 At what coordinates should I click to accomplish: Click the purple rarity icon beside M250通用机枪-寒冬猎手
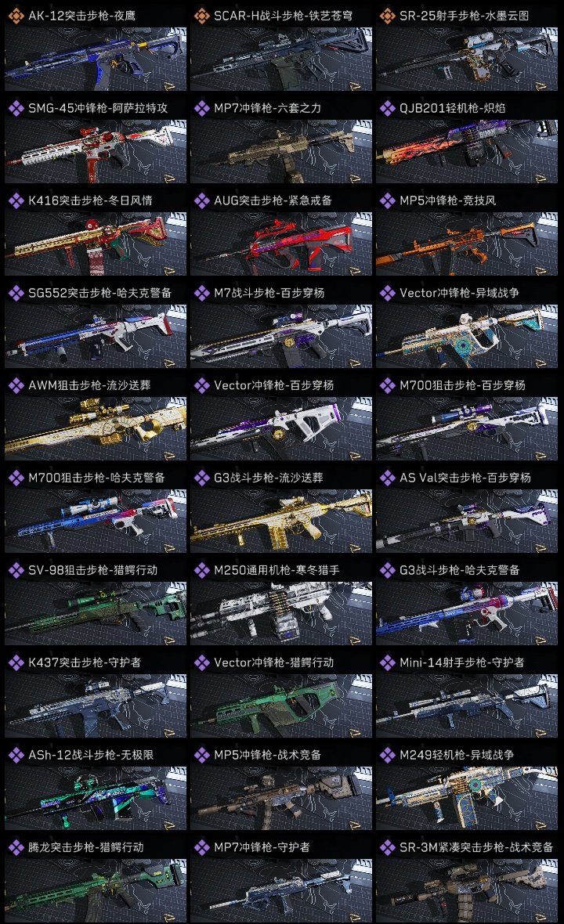201,570
